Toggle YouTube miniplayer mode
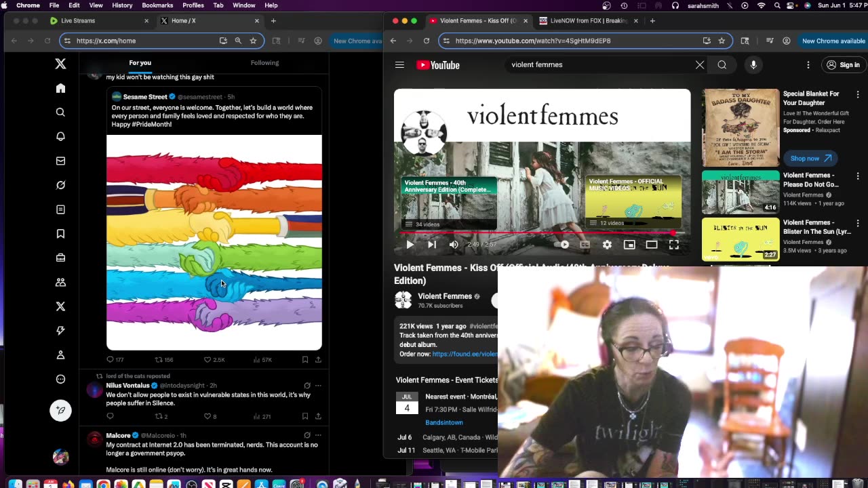The image size is (868, 488). click(629, 245)
